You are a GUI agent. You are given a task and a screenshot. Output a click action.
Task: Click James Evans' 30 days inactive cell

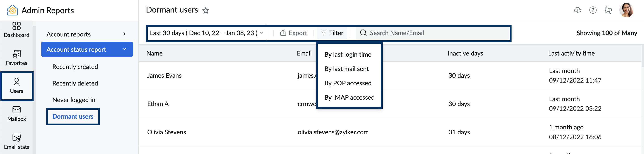pos(459,75)
